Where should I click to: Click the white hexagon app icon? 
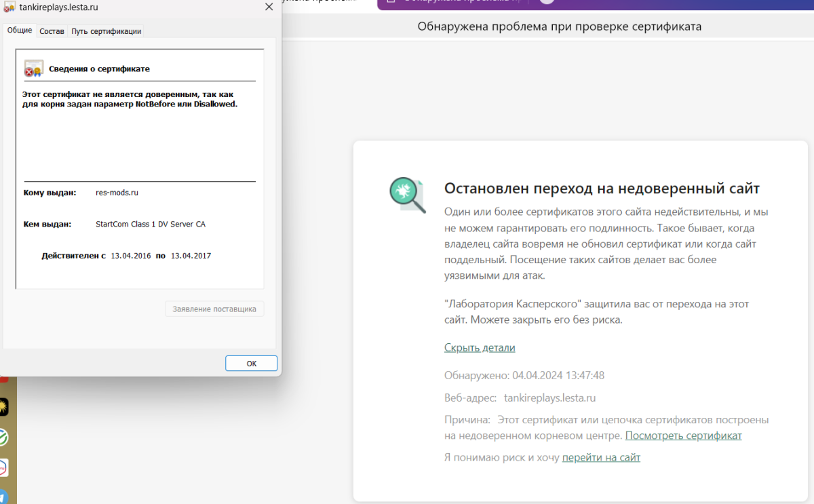click(x=3, y=468)
